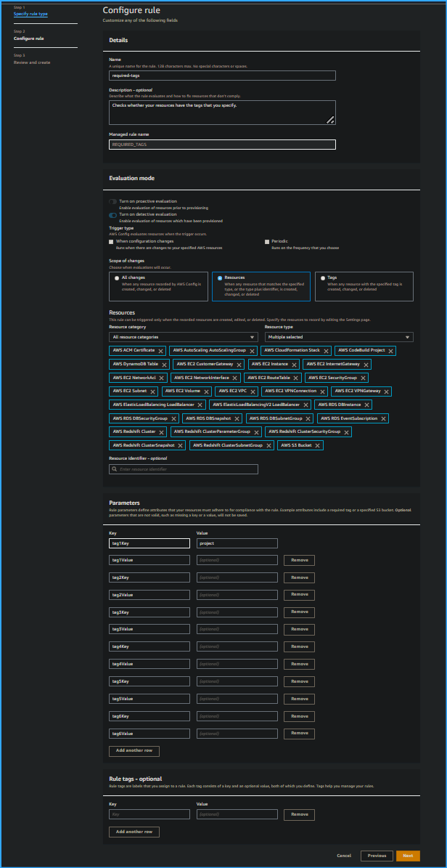Viewport: 447px width, 868px height.
Task: Click the Rule tags Key field
Action: [149, 814]
